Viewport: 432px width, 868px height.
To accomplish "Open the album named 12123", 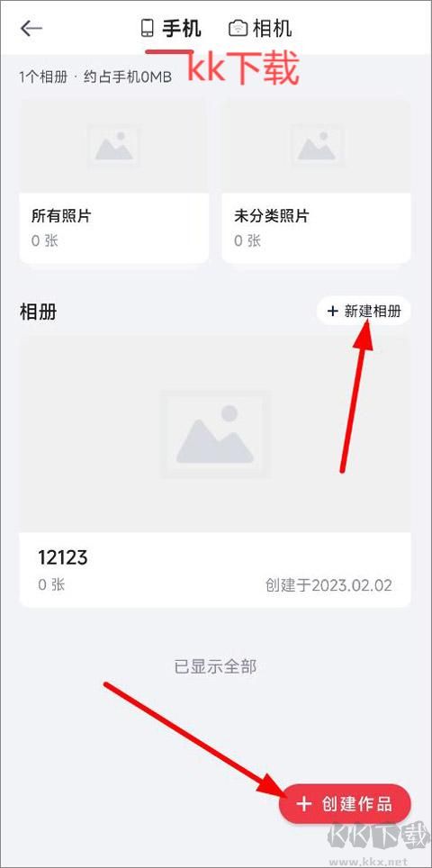I will [x=215, y=472].
